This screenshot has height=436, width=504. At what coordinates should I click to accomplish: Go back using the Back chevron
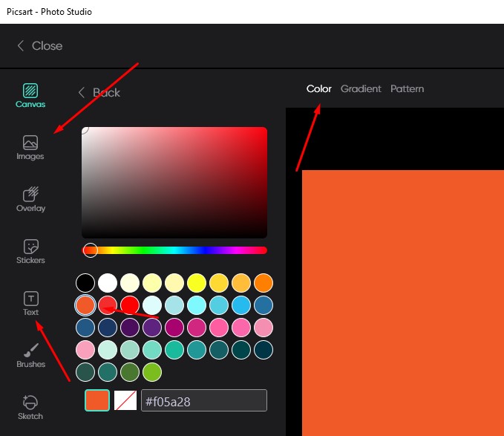99,93
